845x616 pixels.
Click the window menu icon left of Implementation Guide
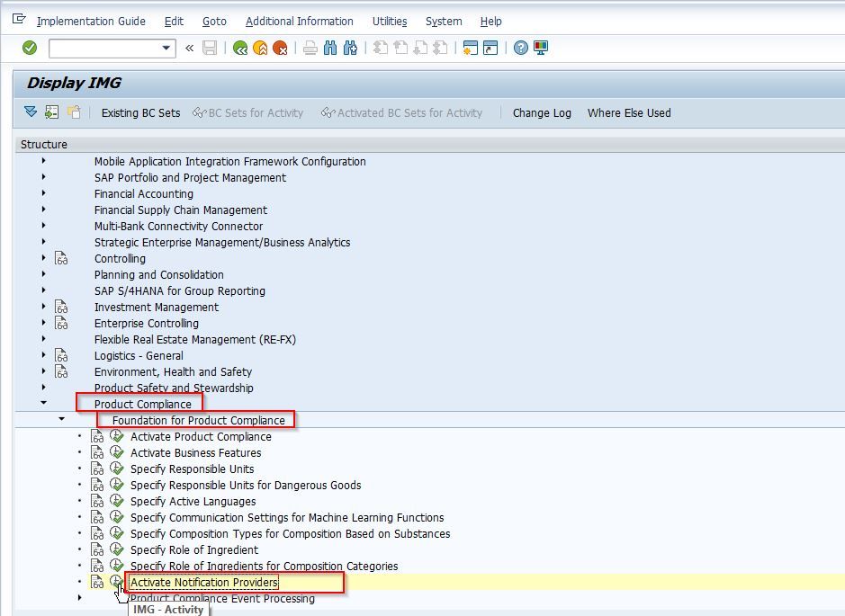pyautogui.click(x=19, y=20)
